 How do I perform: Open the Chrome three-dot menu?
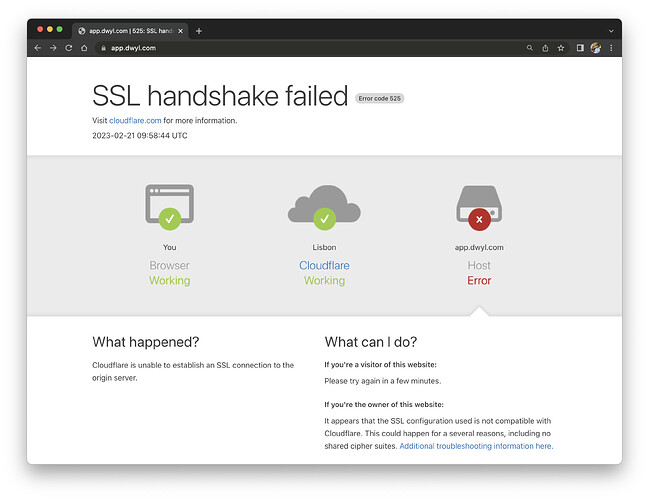(611, 47)
